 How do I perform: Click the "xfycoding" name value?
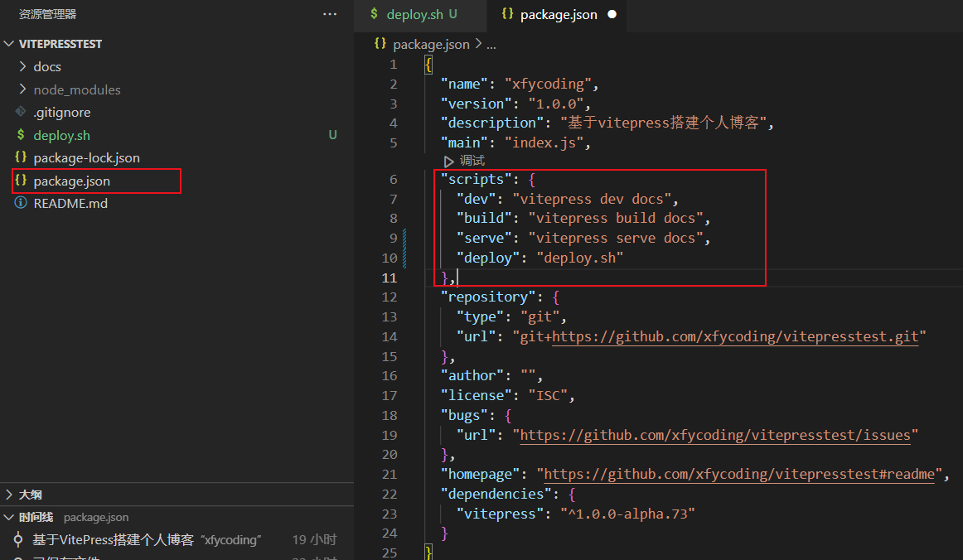pos(548,84)
